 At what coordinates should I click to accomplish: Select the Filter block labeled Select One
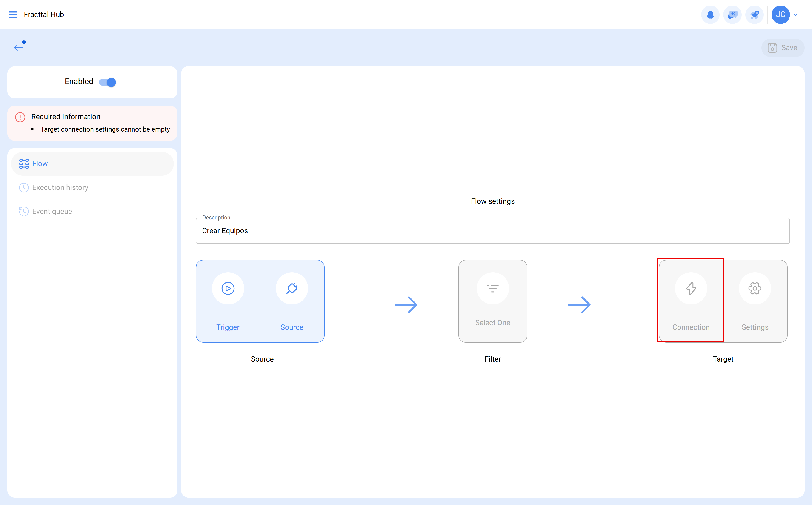pyautogui.click(x=493, y=301)
